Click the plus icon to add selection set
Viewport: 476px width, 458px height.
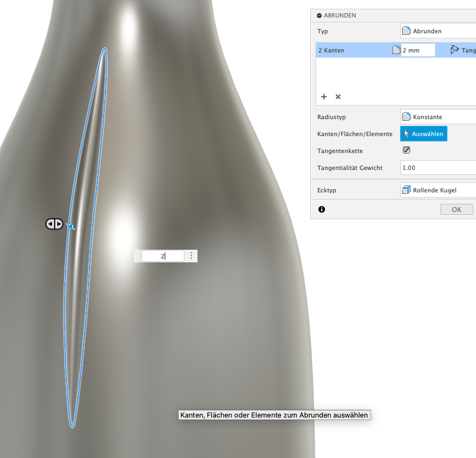pos(324,97)
